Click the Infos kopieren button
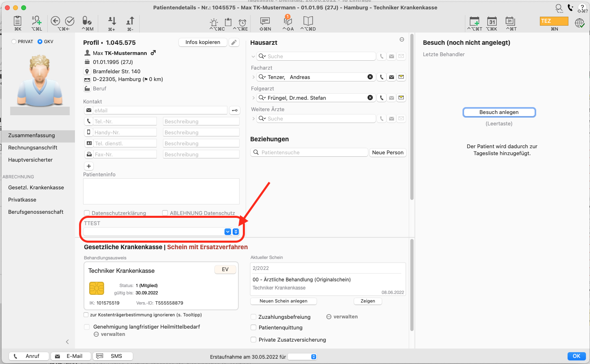This screenshot has height=364, width=590. coord(203,42)
